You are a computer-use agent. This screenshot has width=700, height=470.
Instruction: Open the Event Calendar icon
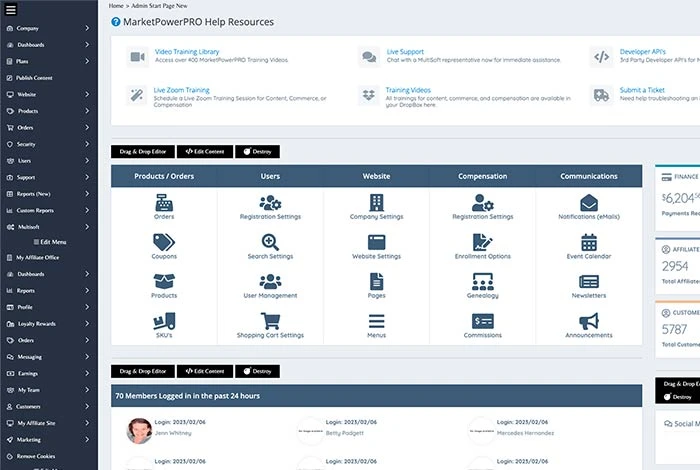click(589, 242)
